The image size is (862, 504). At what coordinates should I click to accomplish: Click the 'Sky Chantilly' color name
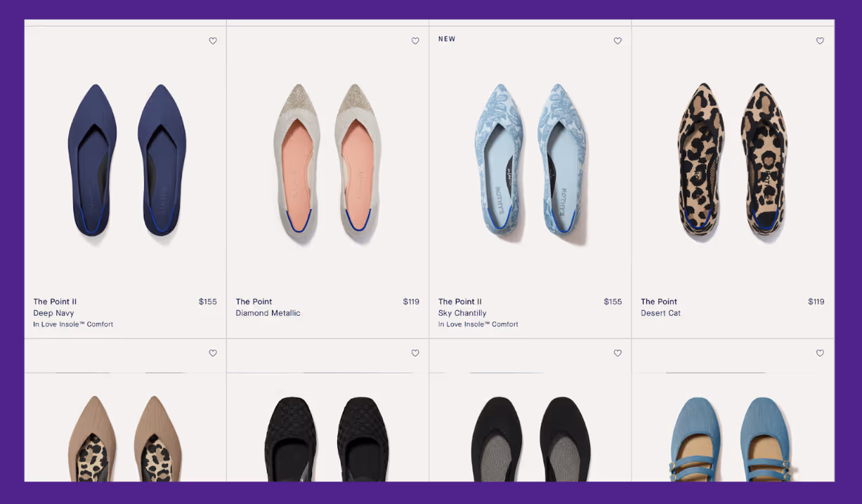[462, 313]
